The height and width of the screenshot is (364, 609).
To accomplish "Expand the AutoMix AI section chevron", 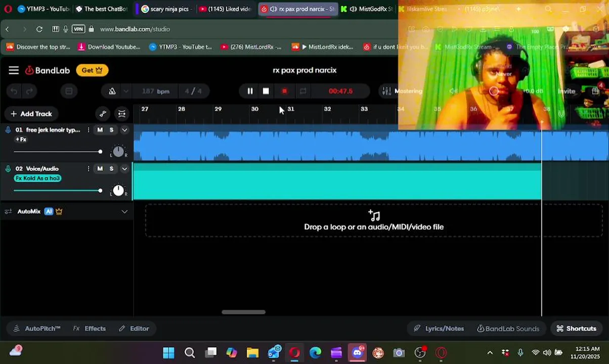I will pos(124,211).
